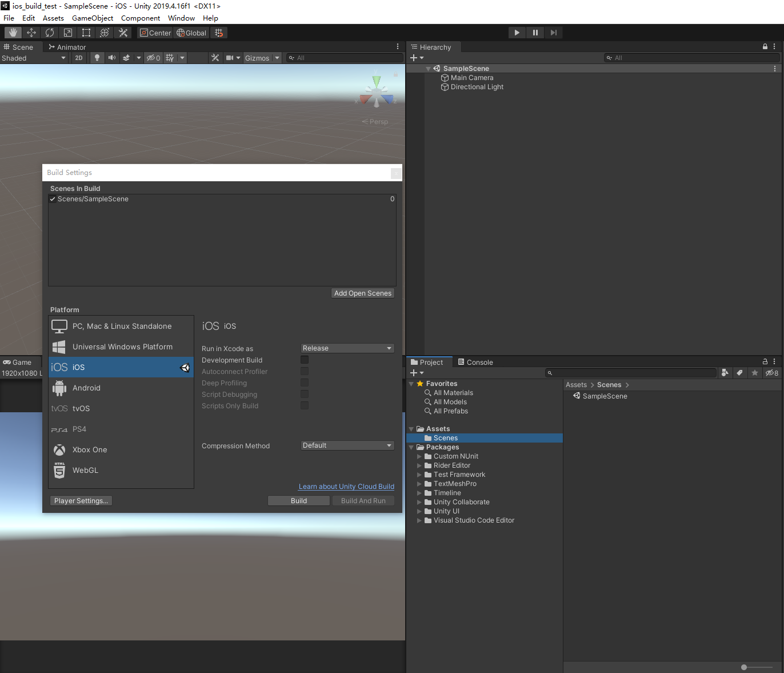Close the Build Settings window
The image size is (784, 673).
(x=395, y=173)
